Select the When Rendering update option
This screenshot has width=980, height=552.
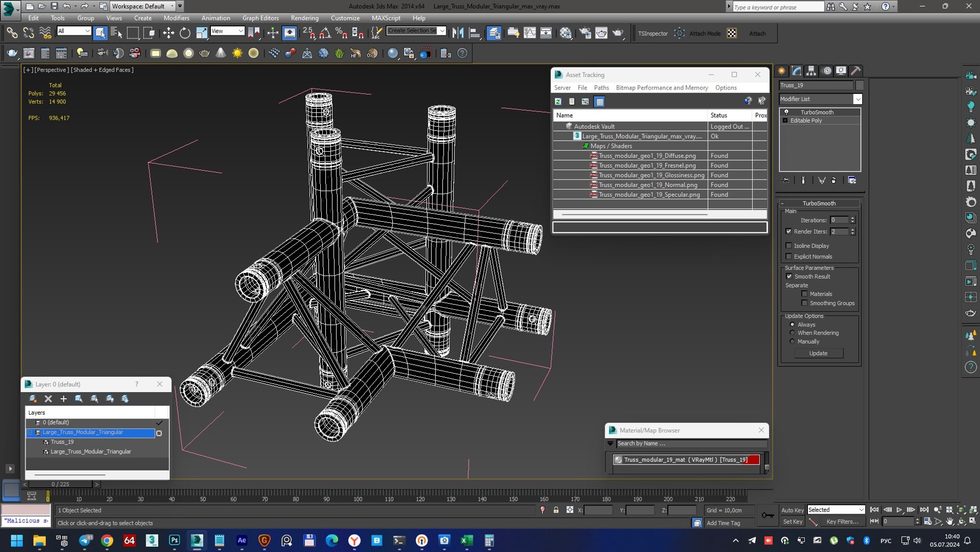[x=792, y=333]
